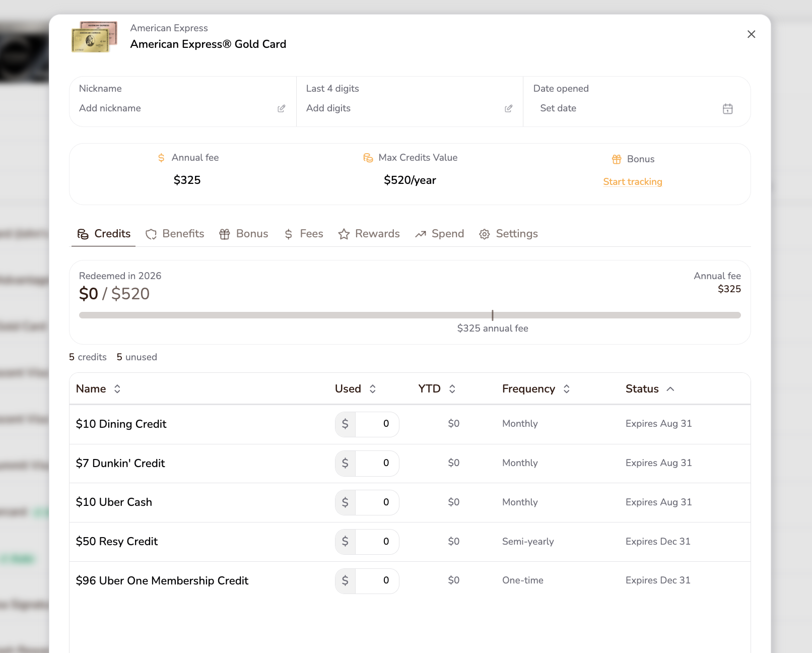The image size is (812, 653).
Task: Click the used amount field for $50 Resy Credit
Action: click(x=377, y=542)
